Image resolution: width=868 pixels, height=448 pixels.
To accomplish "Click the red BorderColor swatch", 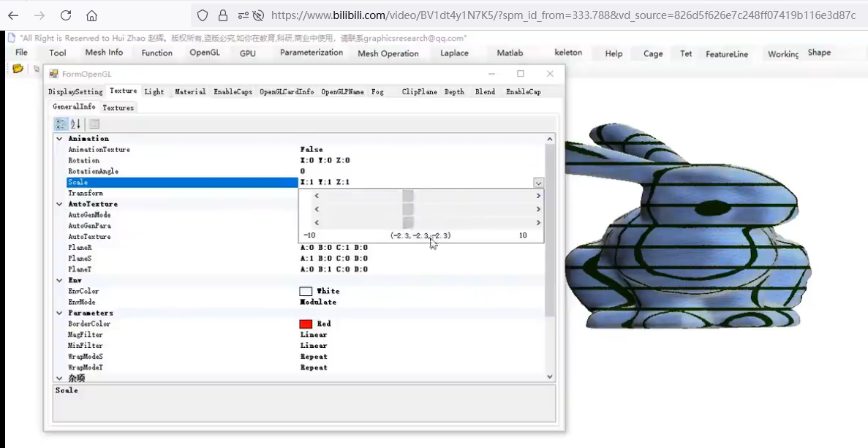I will click(306, 324).
